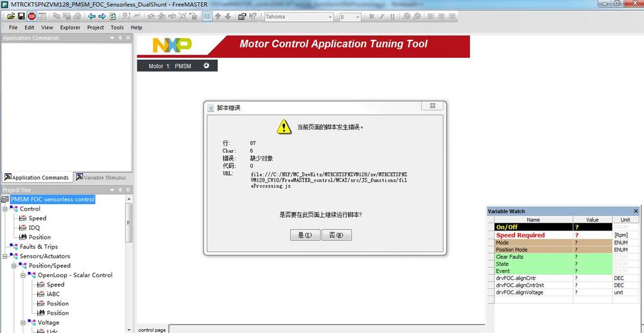Click Clear Faults variable row
Viewport: 644px width, 333px height.
(561, 256)
